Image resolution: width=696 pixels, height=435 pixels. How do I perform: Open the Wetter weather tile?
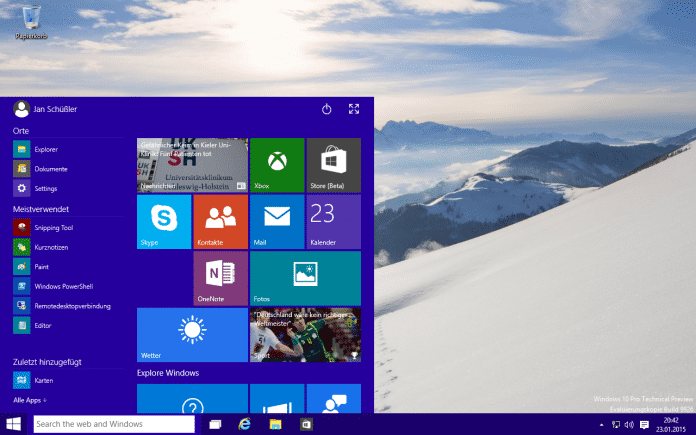(x=191, y=334)
